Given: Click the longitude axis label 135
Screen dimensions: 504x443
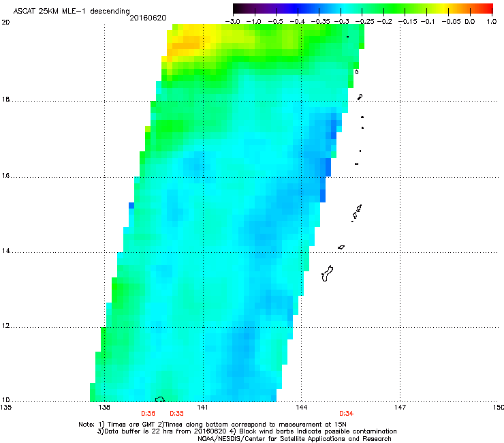Looking at the screenshot, I should 5,408.
